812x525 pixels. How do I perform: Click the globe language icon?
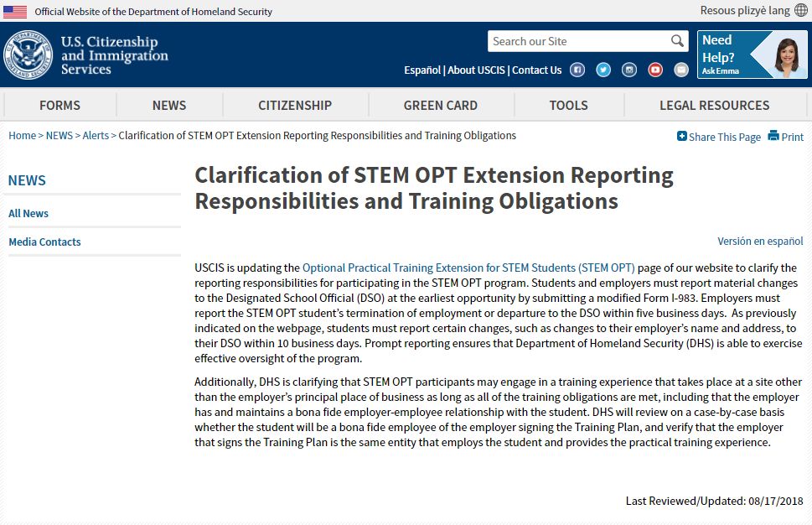point(801,10)
